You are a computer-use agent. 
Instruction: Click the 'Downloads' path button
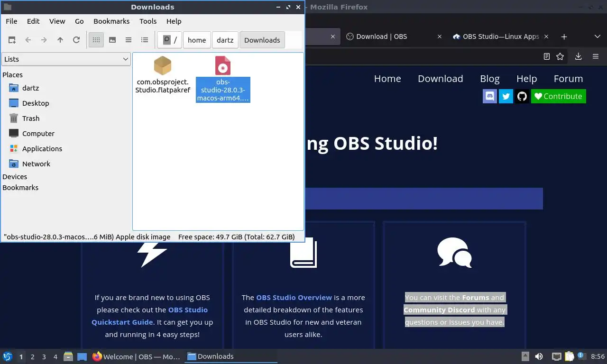[262, 40]
